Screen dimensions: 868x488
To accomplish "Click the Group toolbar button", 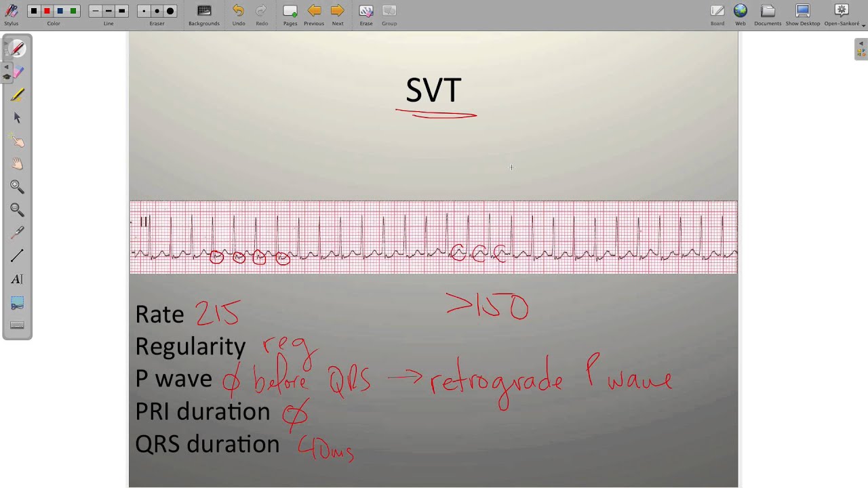I will (x=389, y=15).
